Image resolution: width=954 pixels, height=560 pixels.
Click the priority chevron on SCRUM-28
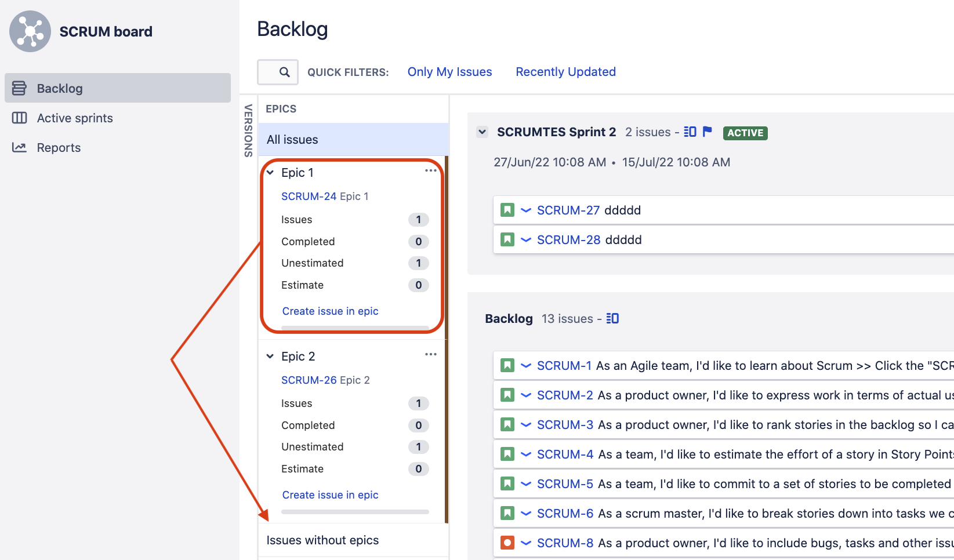coord(526,240)
